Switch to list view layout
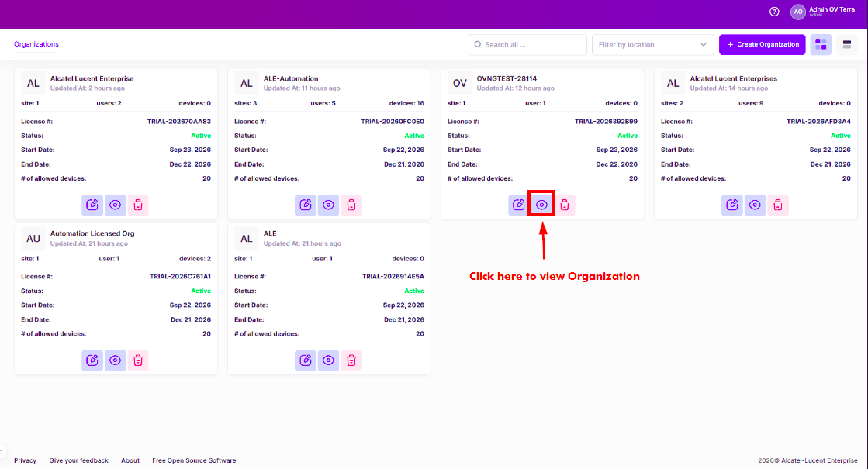 click(x=847, y=45)
